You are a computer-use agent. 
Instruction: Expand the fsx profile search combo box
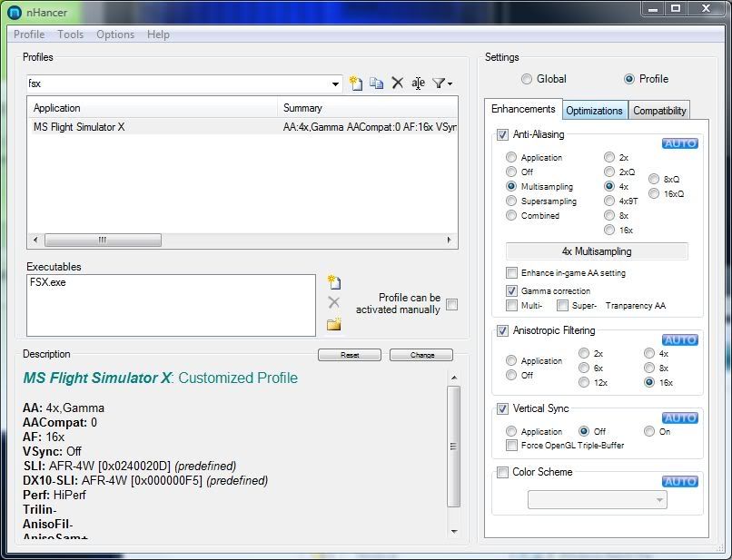point(336,84)
